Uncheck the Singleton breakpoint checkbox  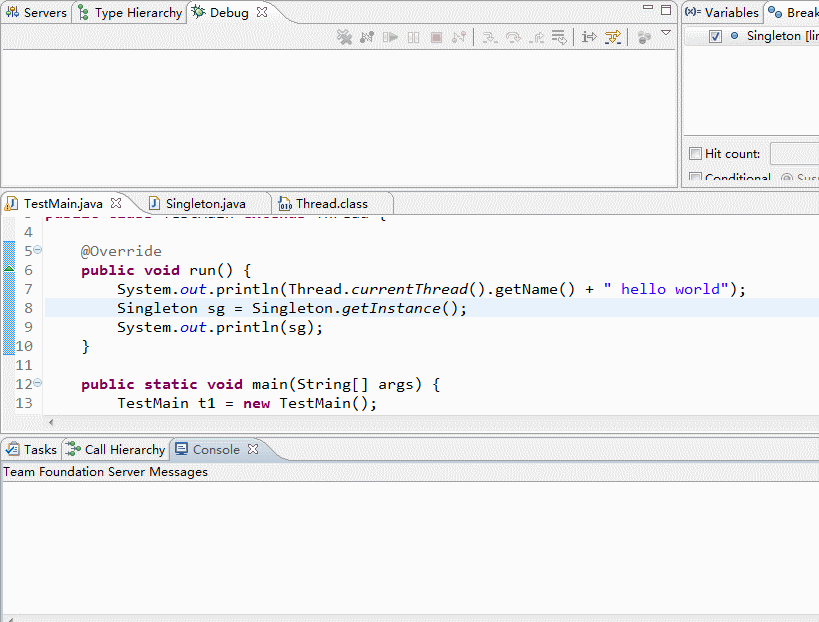point(716,36)
